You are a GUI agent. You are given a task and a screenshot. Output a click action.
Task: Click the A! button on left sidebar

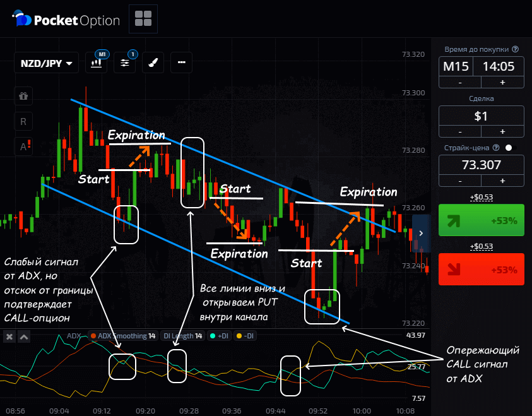[x=24, y=146]
